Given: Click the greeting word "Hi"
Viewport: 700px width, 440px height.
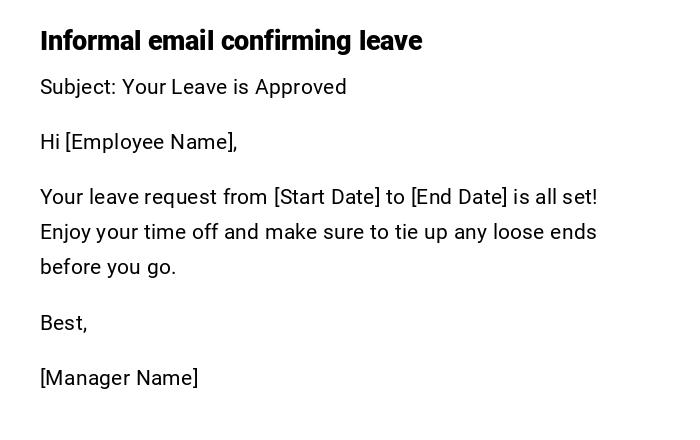Looking at the screenshot, I should point(50,142).
